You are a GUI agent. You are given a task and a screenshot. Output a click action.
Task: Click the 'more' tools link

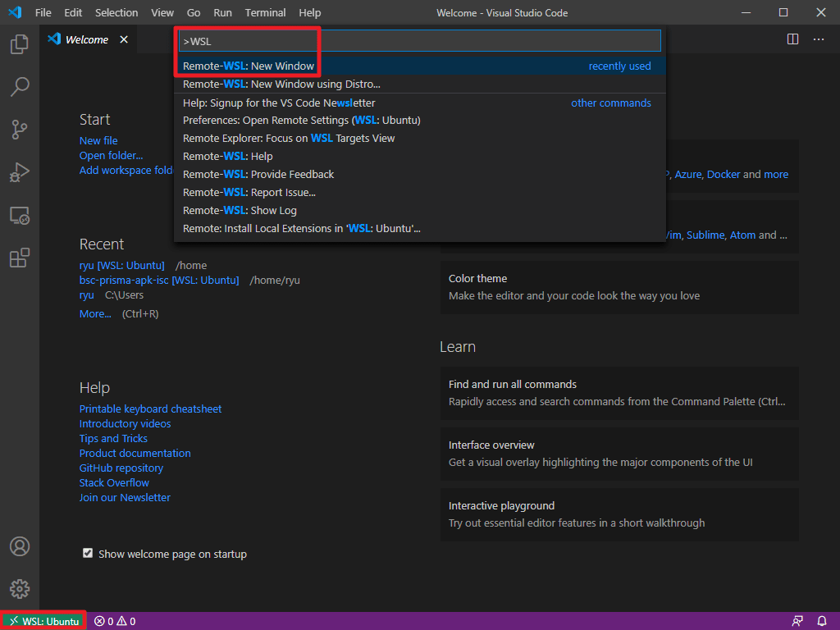[x=776, y=174]
